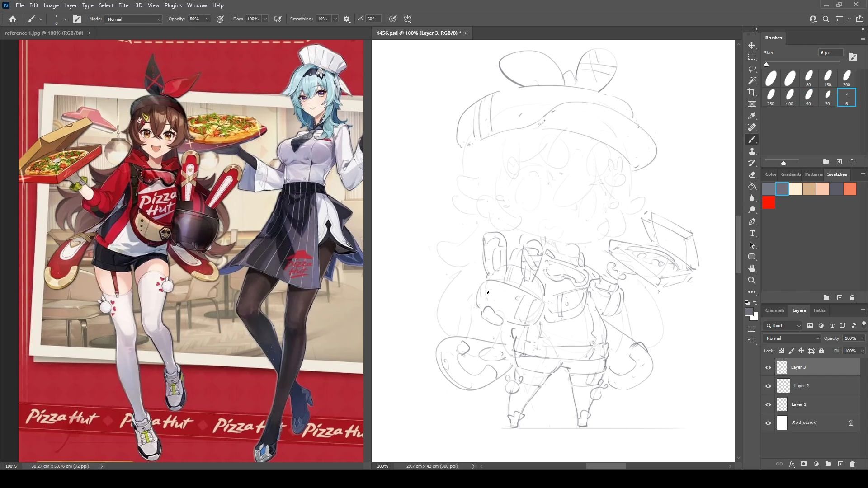
Task: Open the layer Opacity dropdown arrow
Action: coord(862,338)
